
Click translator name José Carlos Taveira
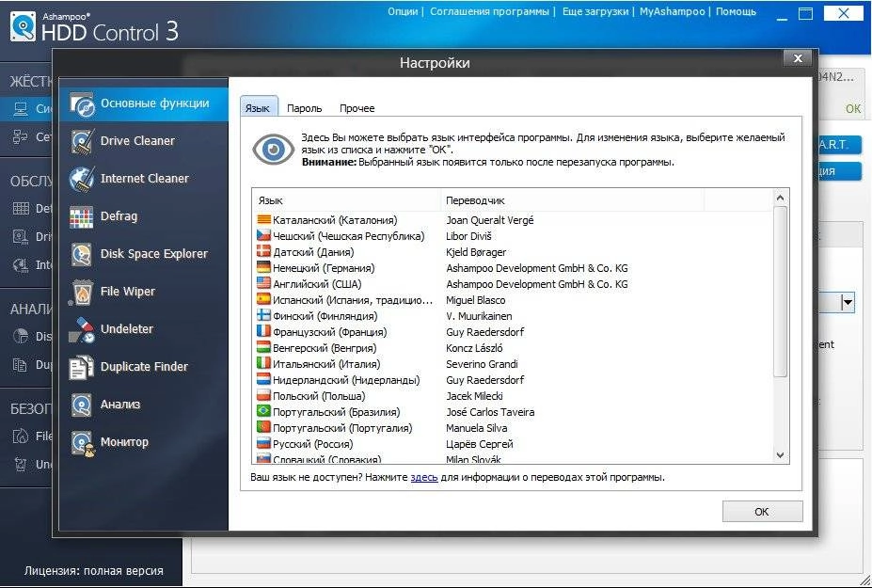[490, 412]
